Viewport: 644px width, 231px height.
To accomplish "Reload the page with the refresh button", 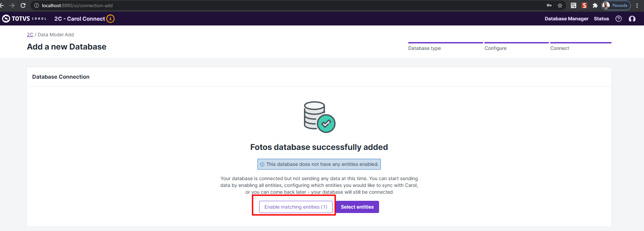I will (x=23, y=5).
